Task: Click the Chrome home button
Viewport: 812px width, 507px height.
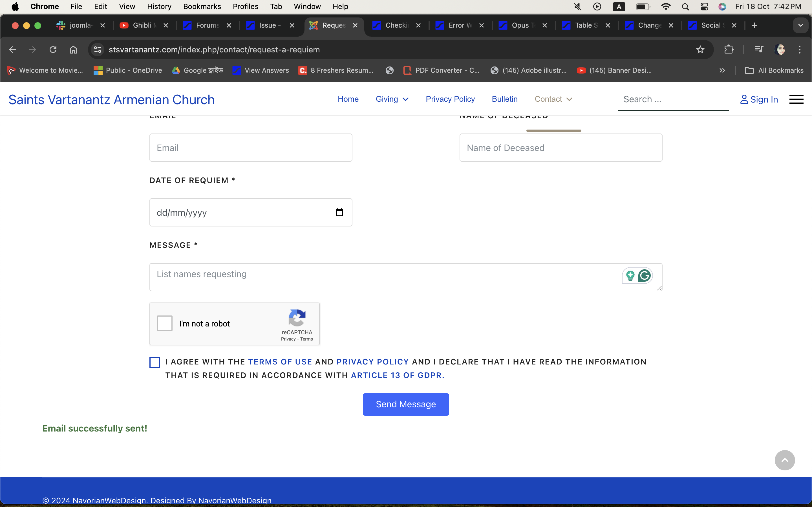Action: coord(73,50)
